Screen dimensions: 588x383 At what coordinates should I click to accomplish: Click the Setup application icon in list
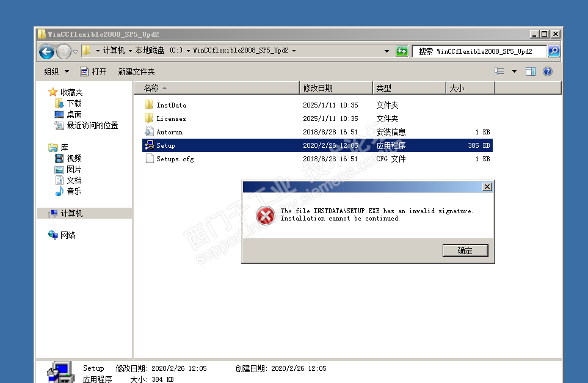coord(149,145)
